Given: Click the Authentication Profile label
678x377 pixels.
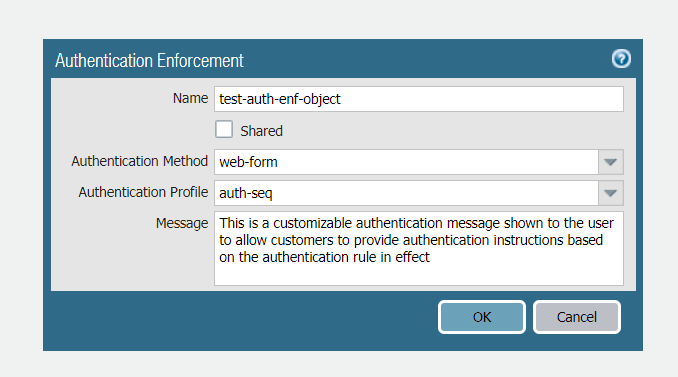Looking at the screenshot, I should [x=143, y=192].
